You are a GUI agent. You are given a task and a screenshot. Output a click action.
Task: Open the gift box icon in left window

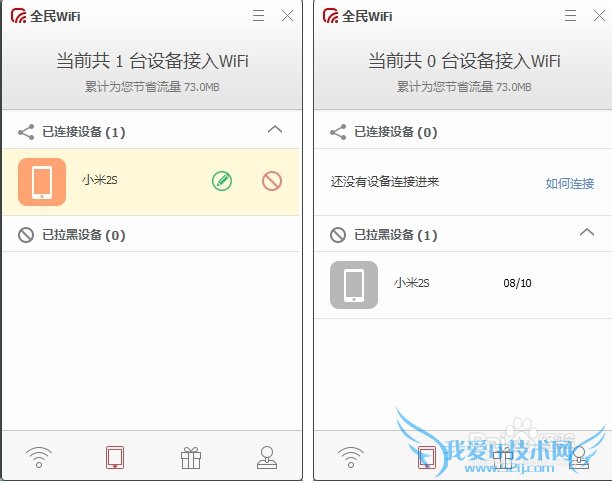click(191, 458)
